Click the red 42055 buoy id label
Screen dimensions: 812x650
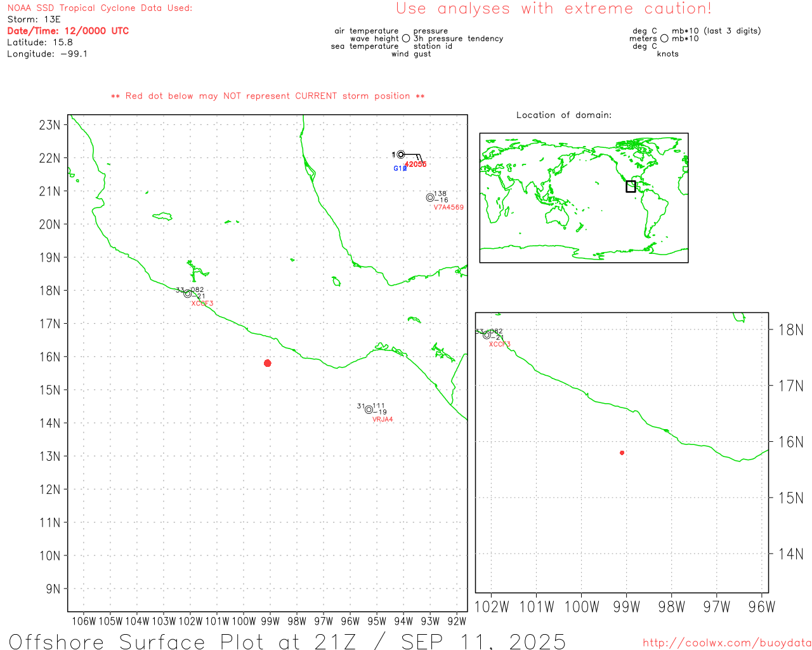416,164
